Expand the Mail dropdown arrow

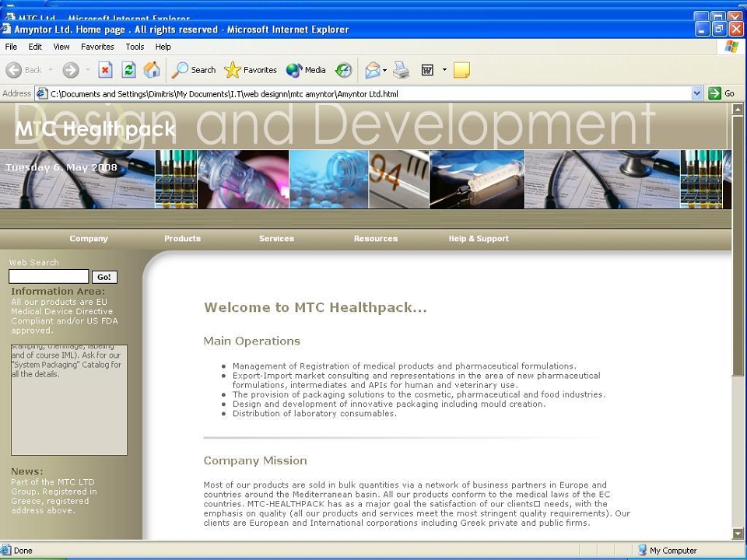click(x=385, y=70)
